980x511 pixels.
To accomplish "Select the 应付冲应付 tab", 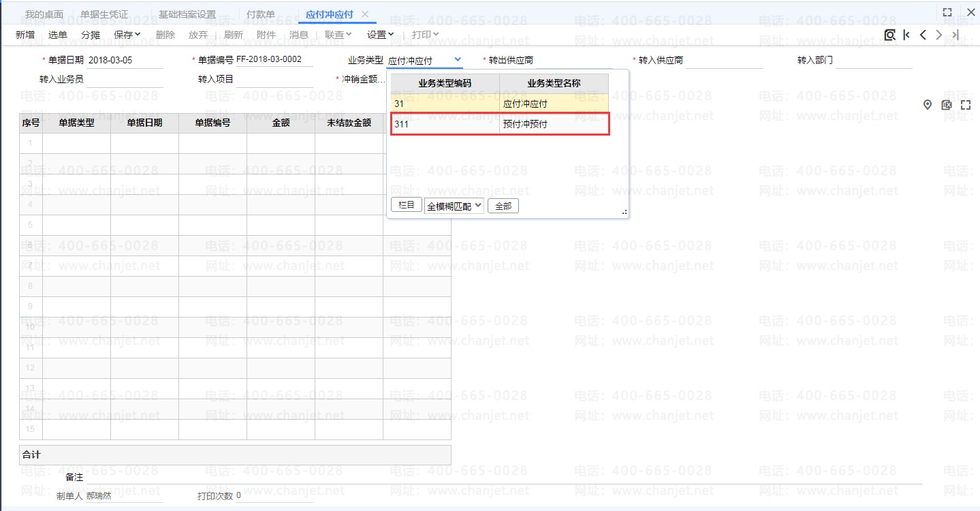I will coord(330,14).
